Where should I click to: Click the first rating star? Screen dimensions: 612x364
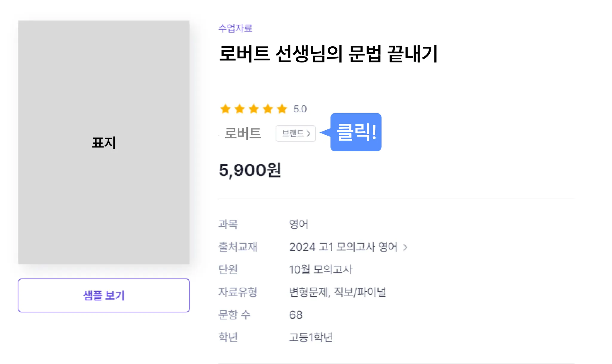[x=225, y=109]
